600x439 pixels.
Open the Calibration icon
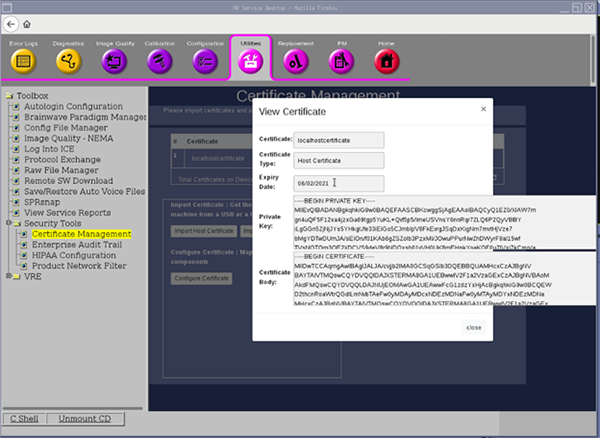158,62
